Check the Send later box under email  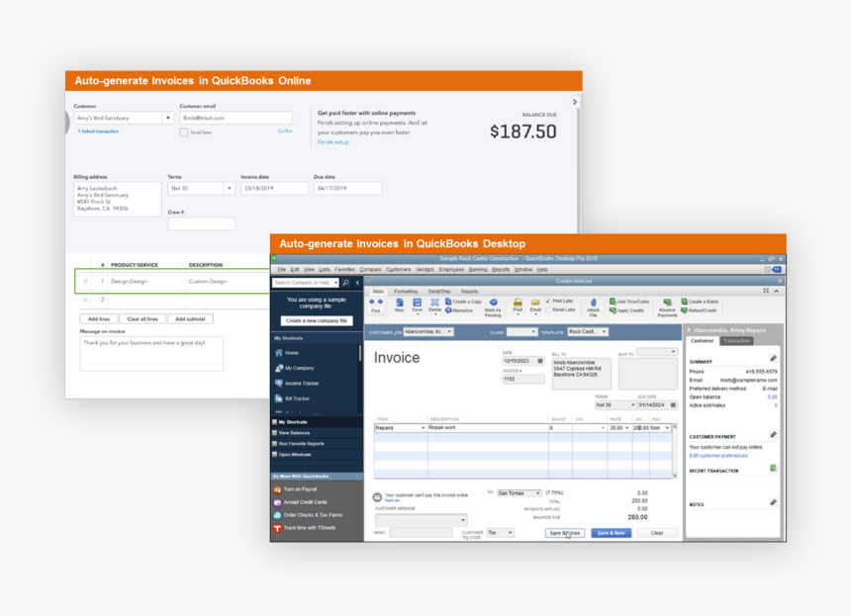click(184, 132)
